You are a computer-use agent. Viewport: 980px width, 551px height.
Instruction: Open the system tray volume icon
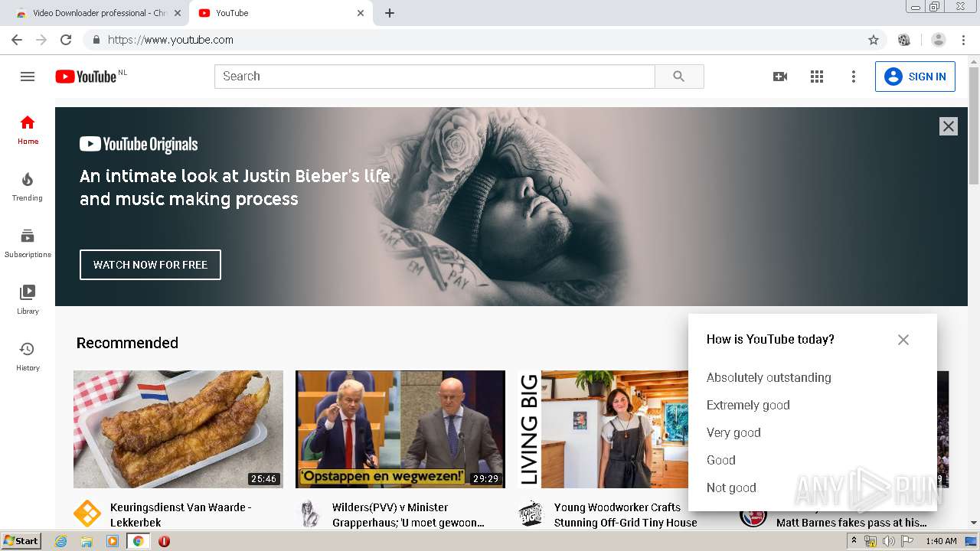[x=888, y=541]
